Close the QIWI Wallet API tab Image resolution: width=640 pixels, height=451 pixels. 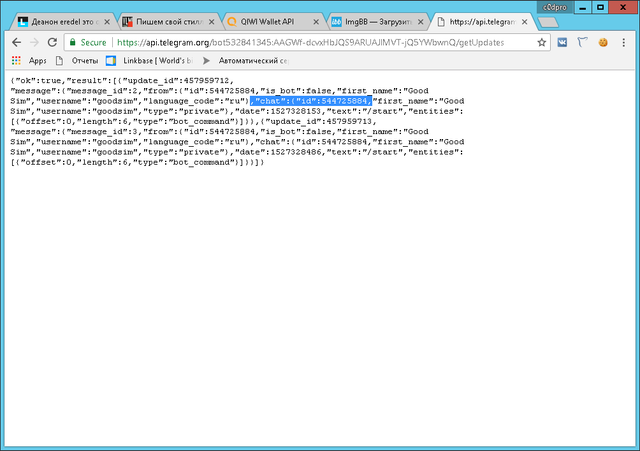(318, 21)
